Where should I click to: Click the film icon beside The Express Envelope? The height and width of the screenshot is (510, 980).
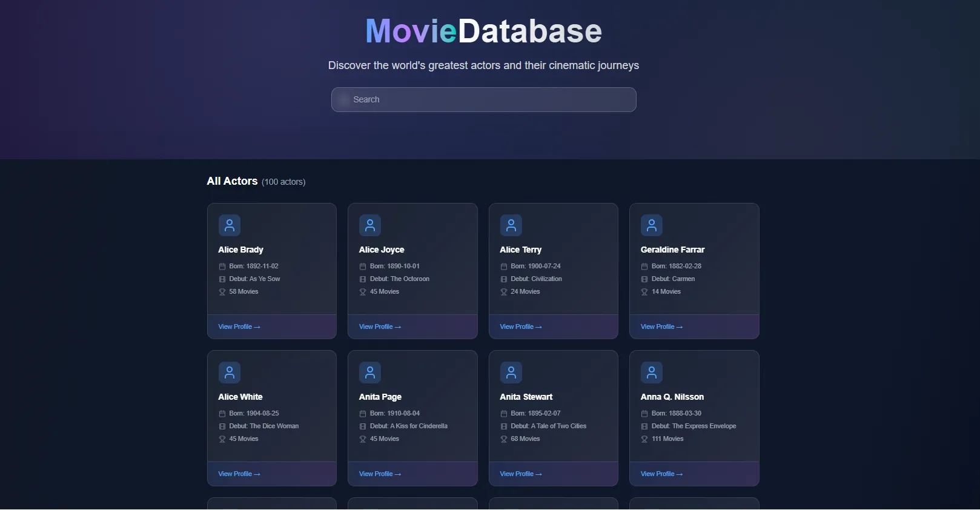pos(644,426)
